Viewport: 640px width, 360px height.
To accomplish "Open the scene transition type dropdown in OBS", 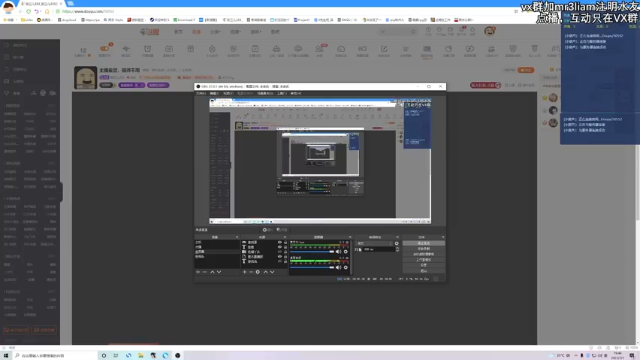I will point(374,244).
